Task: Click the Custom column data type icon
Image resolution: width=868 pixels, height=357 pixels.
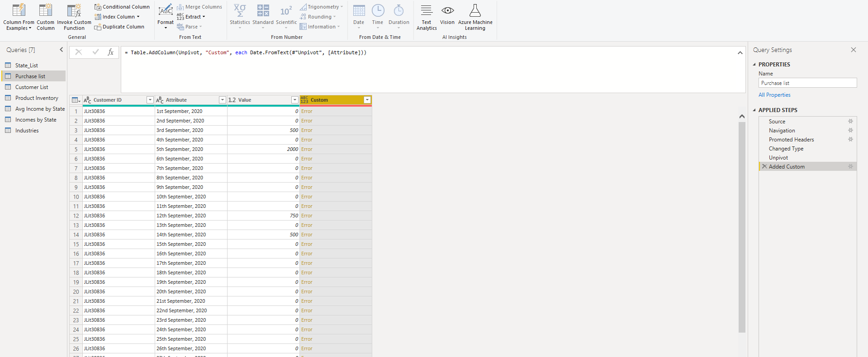Action: coord(304,100)
